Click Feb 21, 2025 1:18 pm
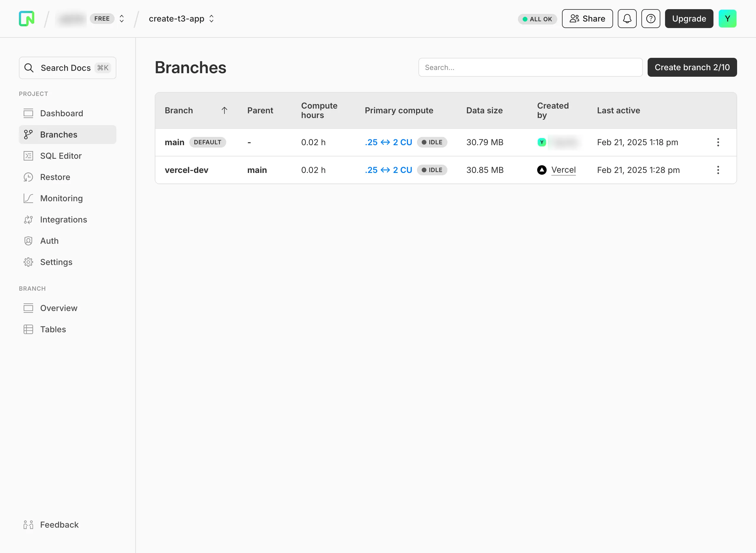The height and width of the screenshot is (553, 756). point(637,142)
